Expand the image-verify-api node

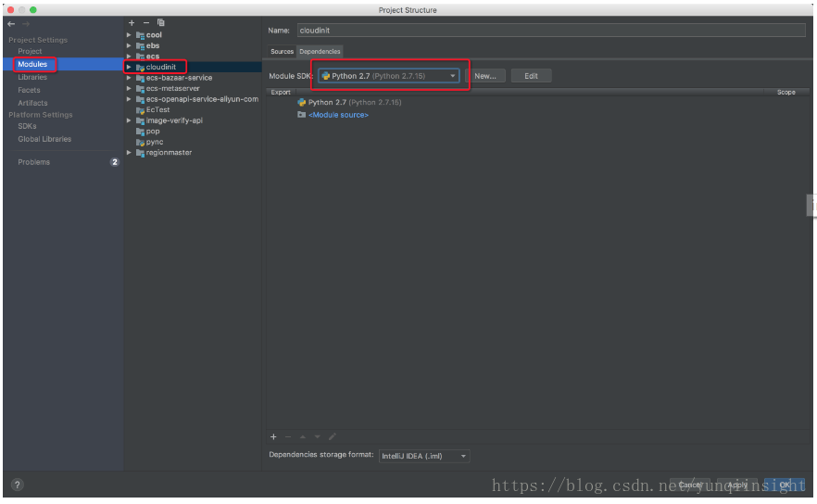[129, 120]
